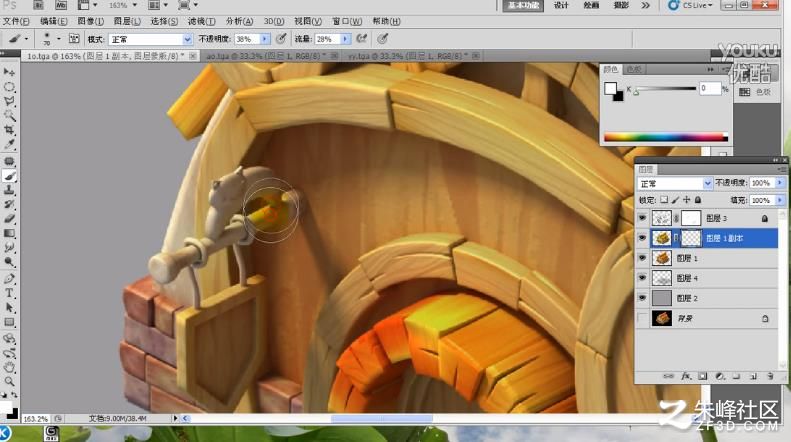Image resolution: width=791 pixels, height=442 pixels.
Task: Open layer opacity slider arrow
Action: tap(780, 183)
